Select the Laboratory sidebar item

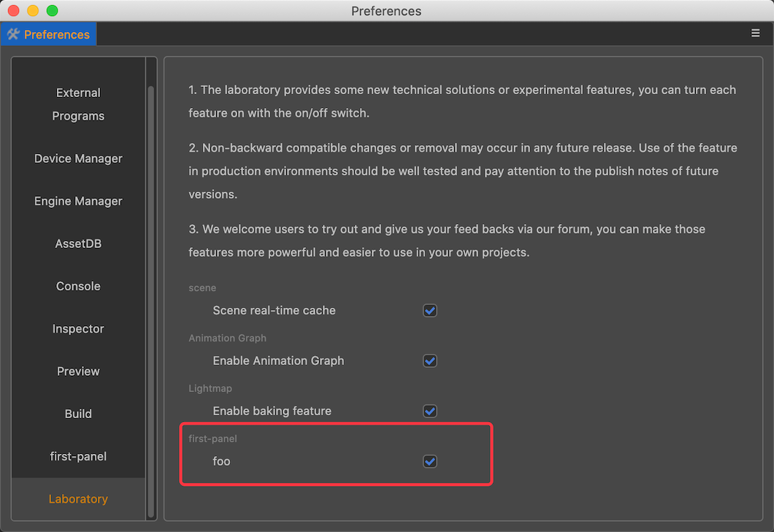click(x=78, y=499)
